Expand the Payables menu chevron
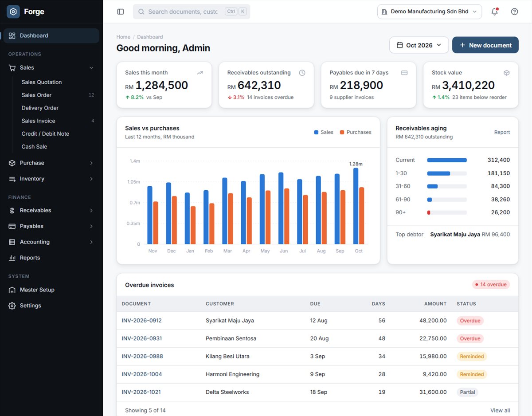 click(91, 226)
